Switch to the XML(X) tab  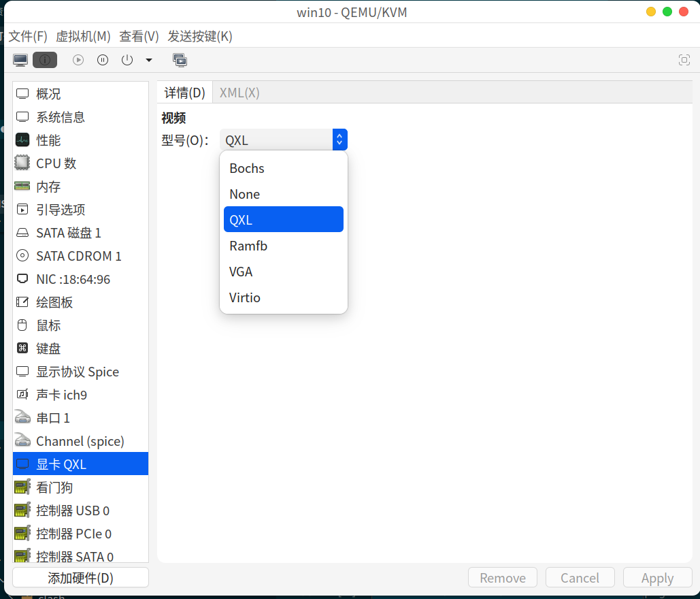point(239,93)
